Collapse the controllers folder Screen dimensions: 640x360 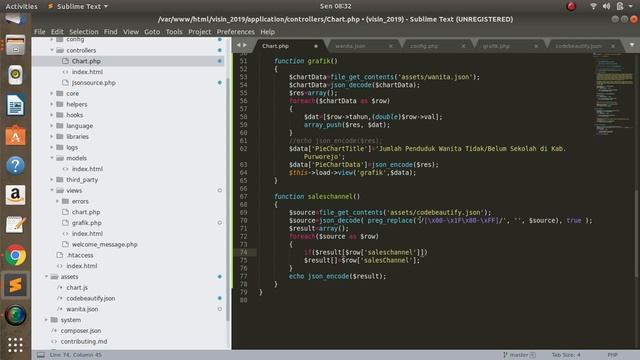52,50
